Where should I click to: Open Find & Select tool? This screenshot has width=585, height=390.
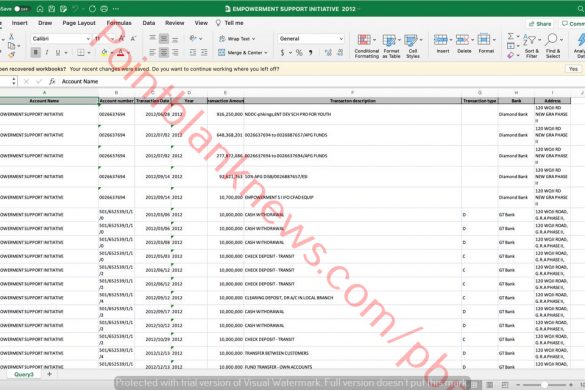coord(553,46)
